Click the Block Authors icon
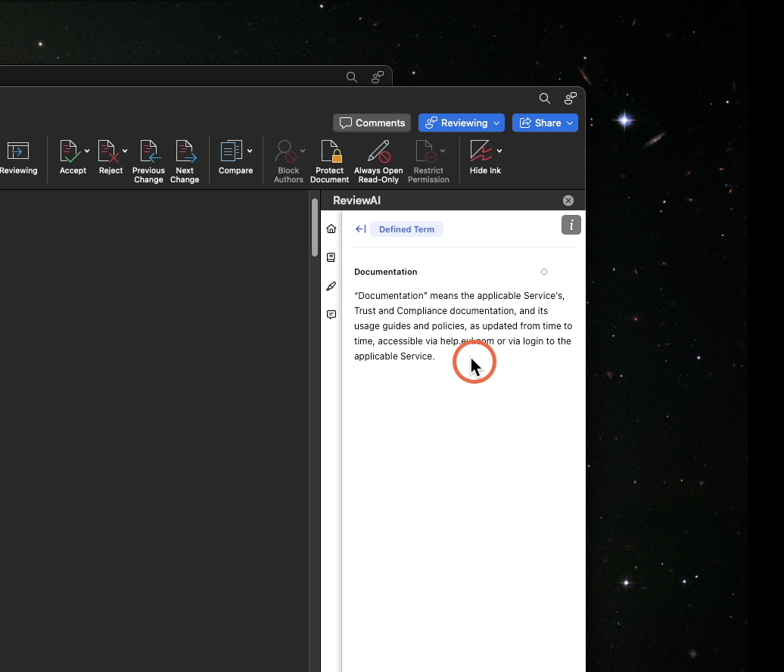The height and width of the screenshot is (672, 784). (287, 151)
